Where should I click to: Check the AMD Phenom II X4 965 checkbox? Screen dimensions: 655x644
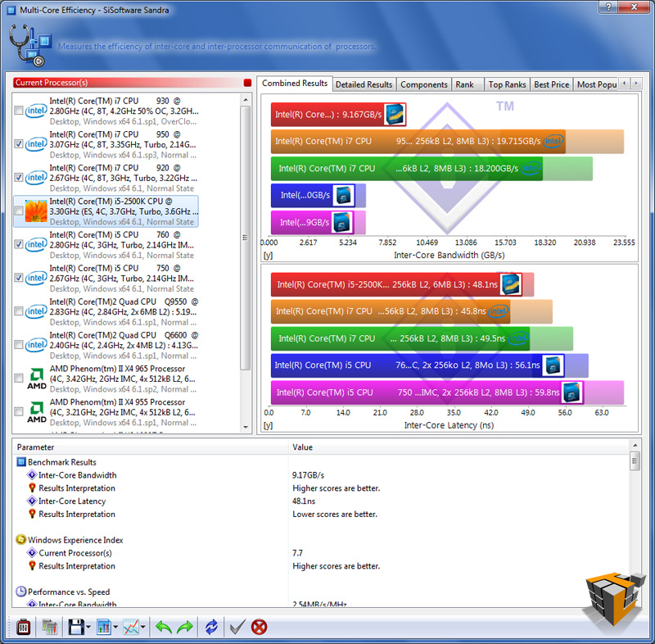pyautogui.click(x=18, y=378)
